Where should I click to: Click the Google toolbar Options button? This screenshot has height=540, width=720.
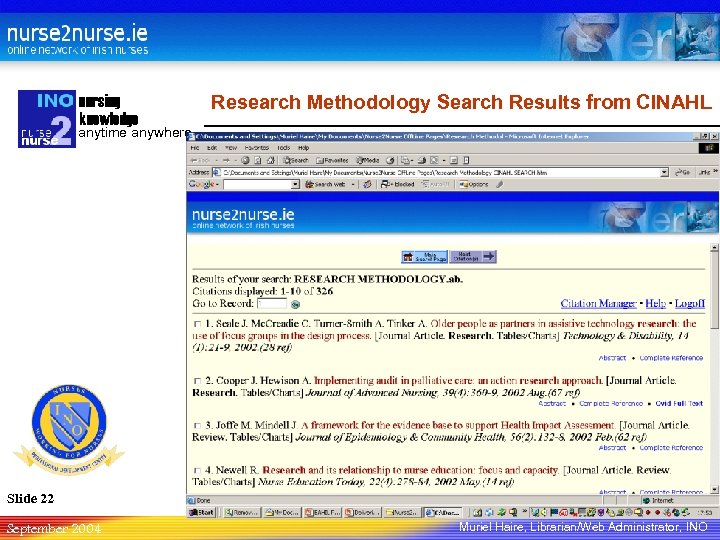point(474,184)
